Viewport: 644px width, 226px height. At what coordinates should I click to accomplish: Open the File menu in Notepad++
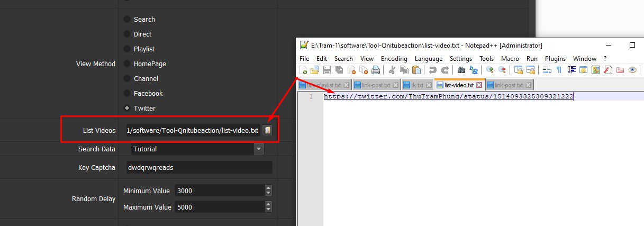point(304,59)
